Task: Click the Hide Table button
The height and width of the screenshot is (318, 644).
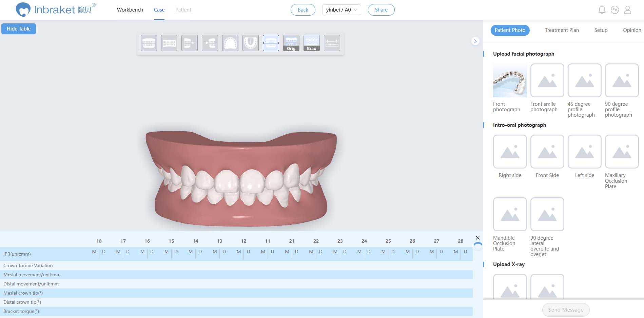Action: (19, 29)
